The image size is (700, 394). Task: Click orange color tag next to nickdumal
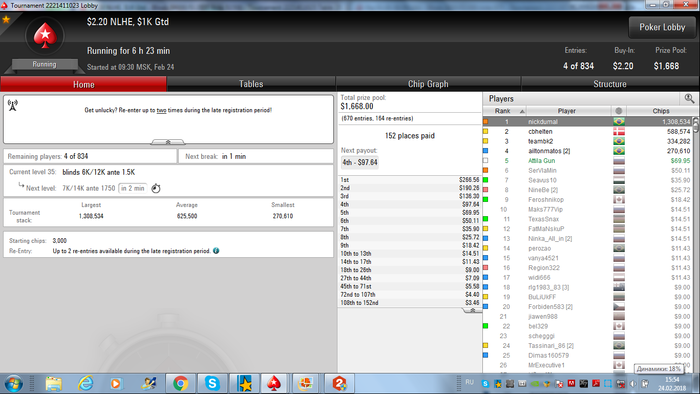coord(486,121)
